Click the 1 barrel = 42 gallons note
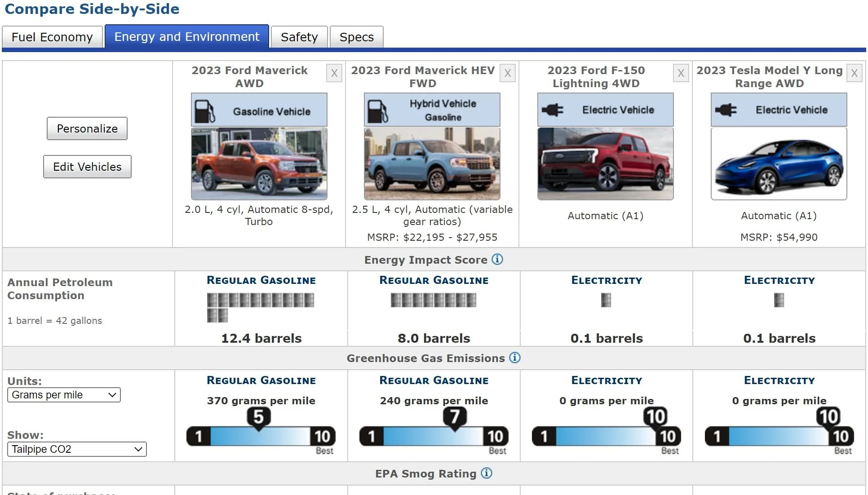868x495 pixels. pyautogui.click(x=55, y=321)
